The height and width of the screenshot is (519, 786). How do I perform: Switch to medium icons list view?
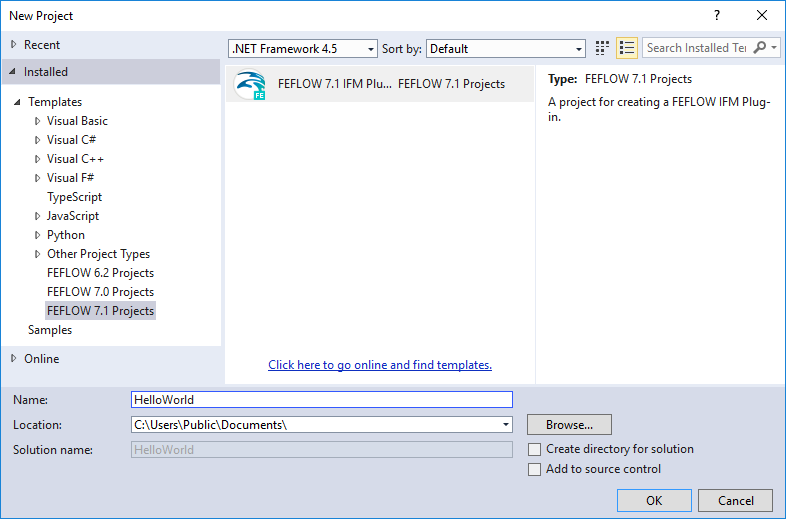pos(627,48)
